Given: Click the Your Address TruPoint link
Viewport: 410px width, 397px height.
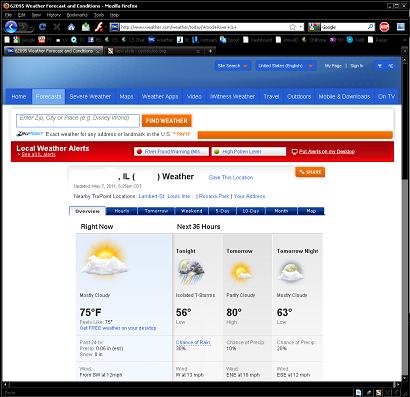Looking at the screenshot, I should point(249,196).
